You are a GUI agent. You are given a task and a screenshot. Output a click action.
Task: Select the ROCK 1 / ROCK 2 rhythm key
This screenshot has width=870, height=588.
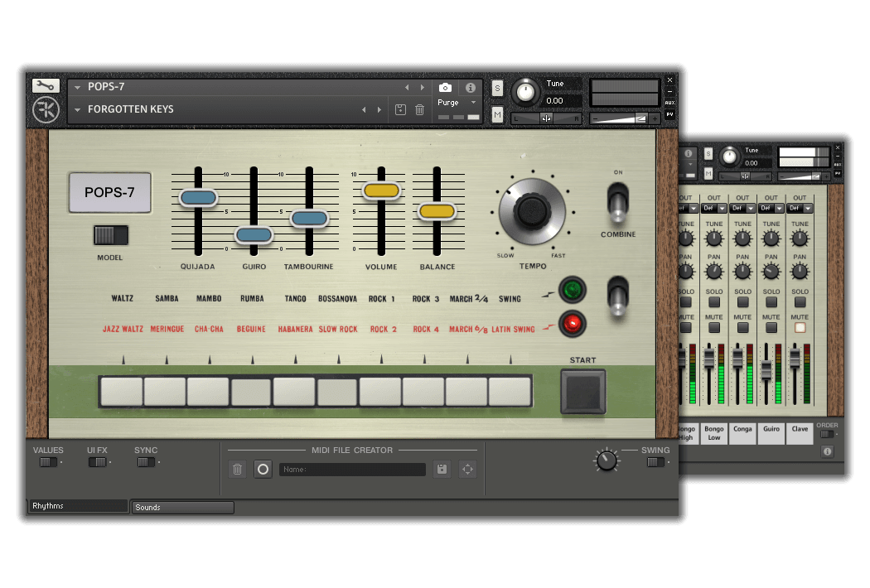click(x=380, y=391)
